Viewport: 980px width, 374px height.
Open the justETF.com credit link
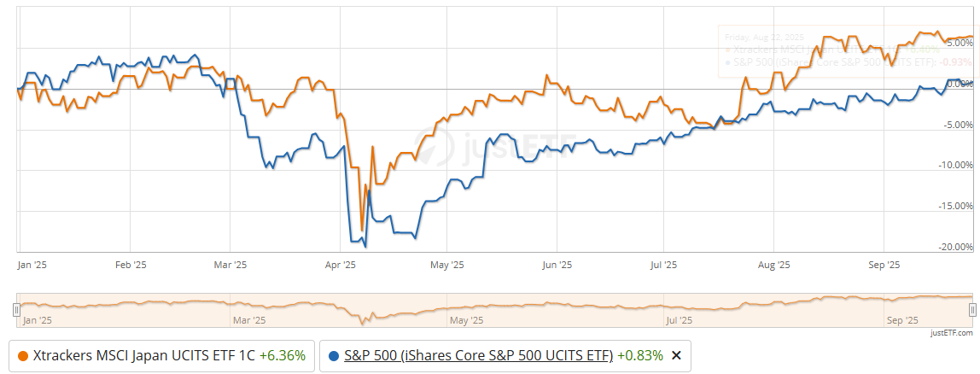952,333
